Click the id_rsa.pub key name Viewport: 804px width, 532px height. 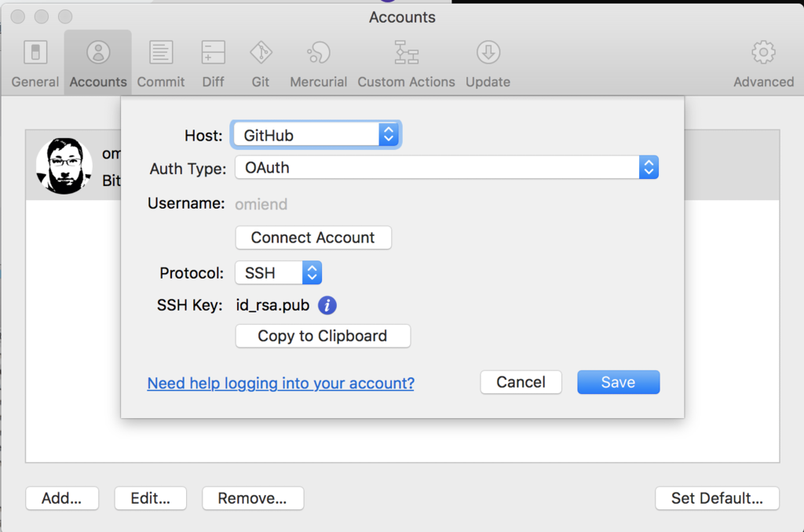[x=272, y=305]
